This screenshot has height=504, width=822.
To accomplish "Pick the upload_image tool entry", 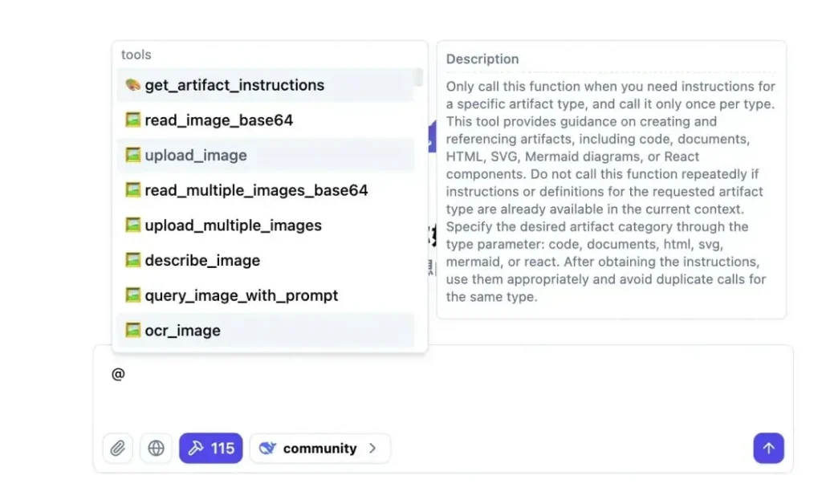I will coord(196,156).
